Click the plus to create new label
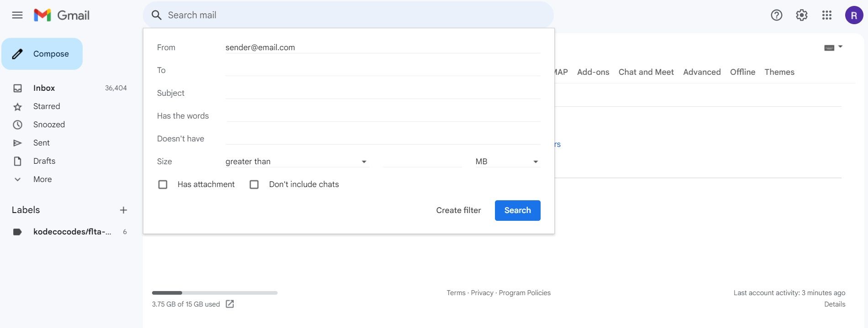 coord(123,210)
